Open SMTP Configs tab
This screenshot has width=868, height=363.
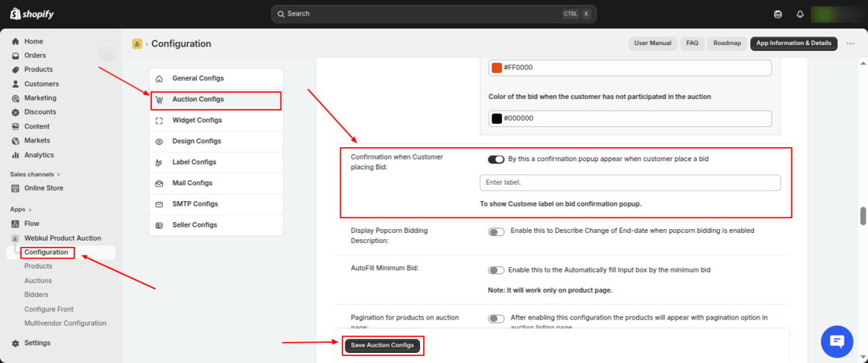216,204
